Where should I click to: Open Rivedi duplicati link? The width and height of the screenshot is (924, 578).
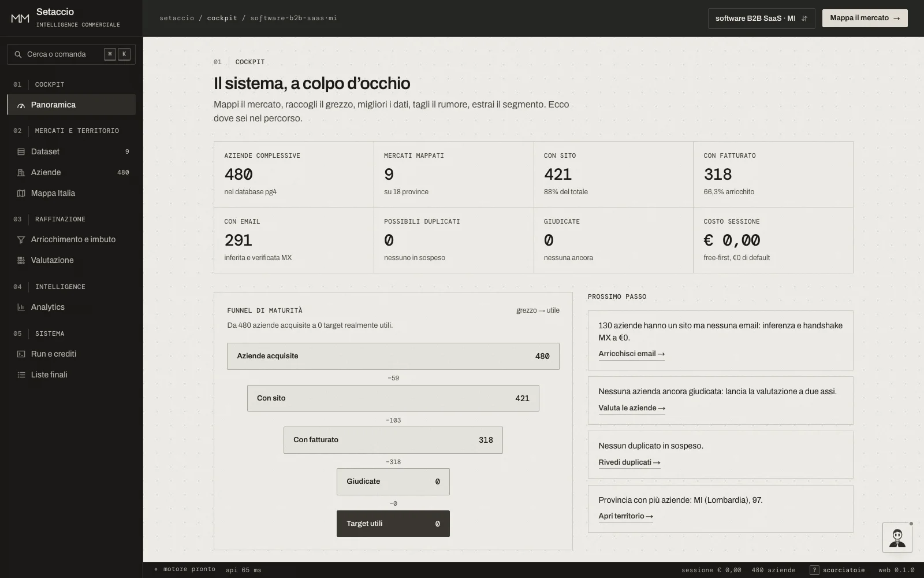point(629,462)
